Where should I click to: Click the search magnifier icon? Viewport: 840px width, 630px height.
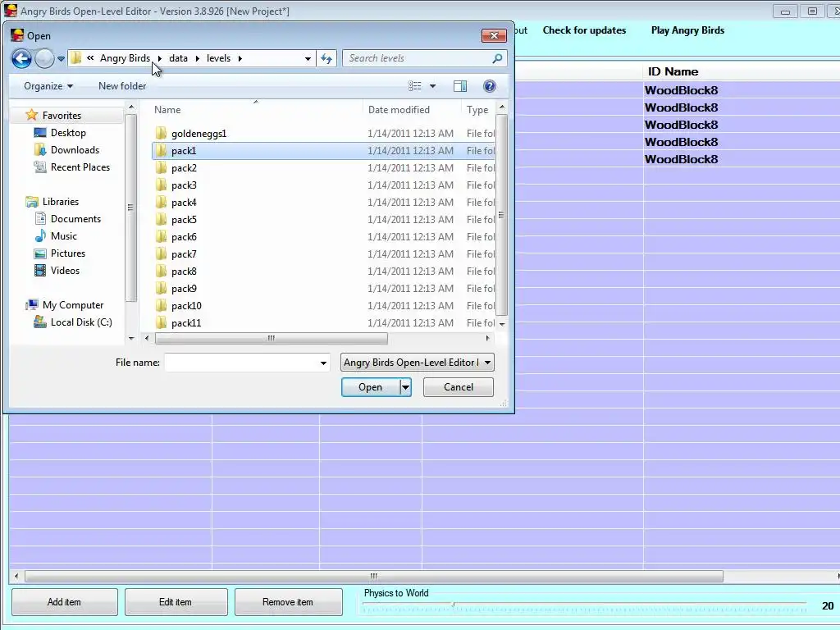[x=497, y=58]
